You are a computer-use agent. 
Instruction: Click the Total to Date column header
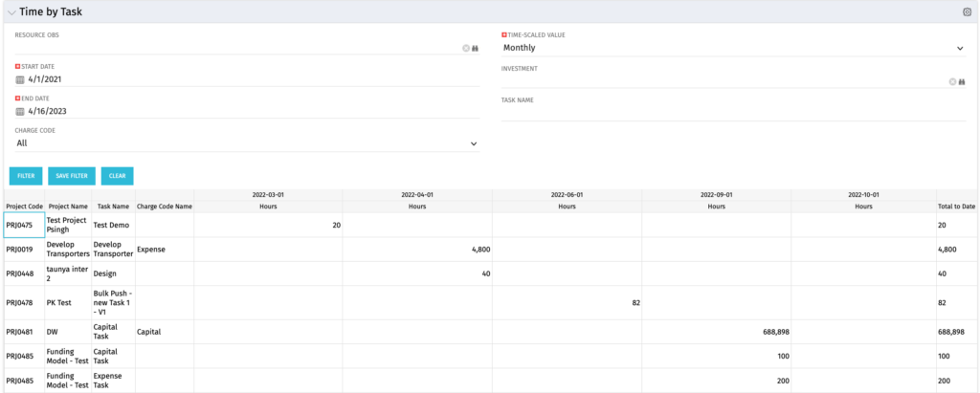(x=955, y=207)
